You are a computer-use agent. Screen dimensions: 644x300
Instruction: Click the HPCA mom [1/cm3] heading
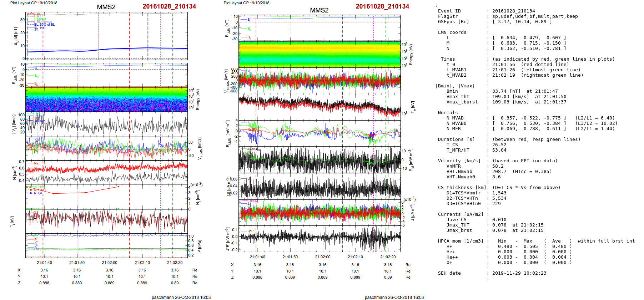461,241
